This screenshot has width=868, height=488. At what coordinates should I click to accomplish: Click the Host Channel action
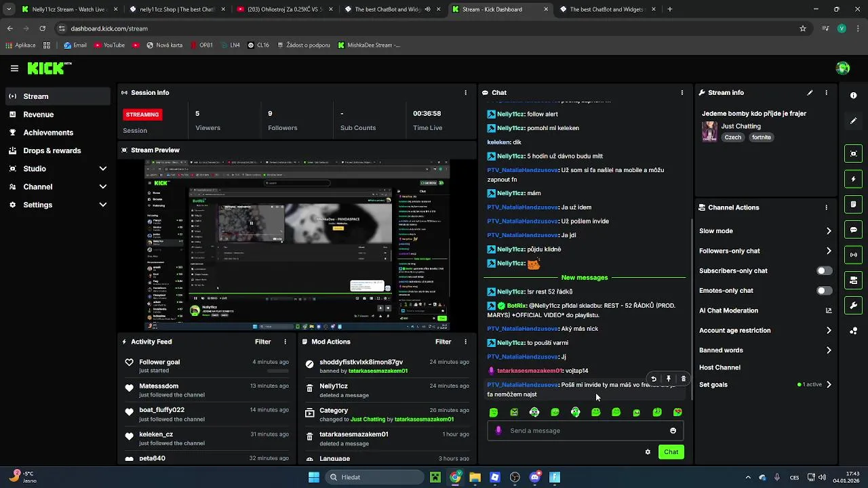[719, 367]
